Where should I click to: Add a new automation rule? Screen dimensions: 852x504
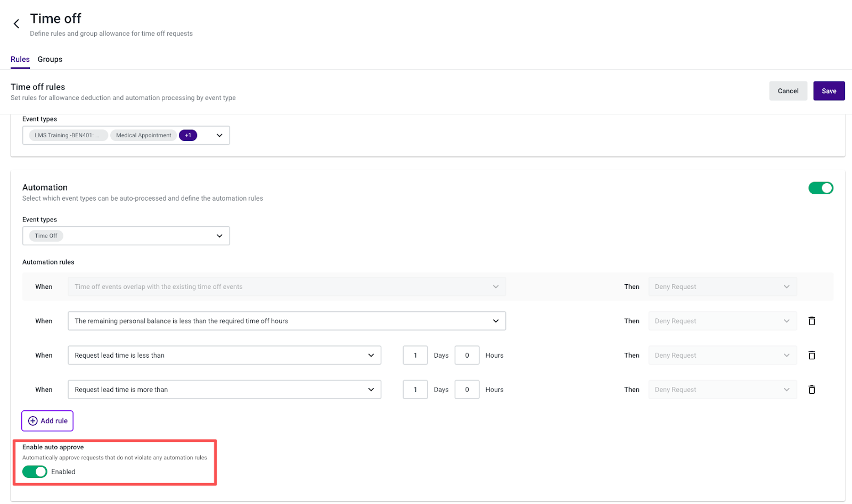coord(47,420)
